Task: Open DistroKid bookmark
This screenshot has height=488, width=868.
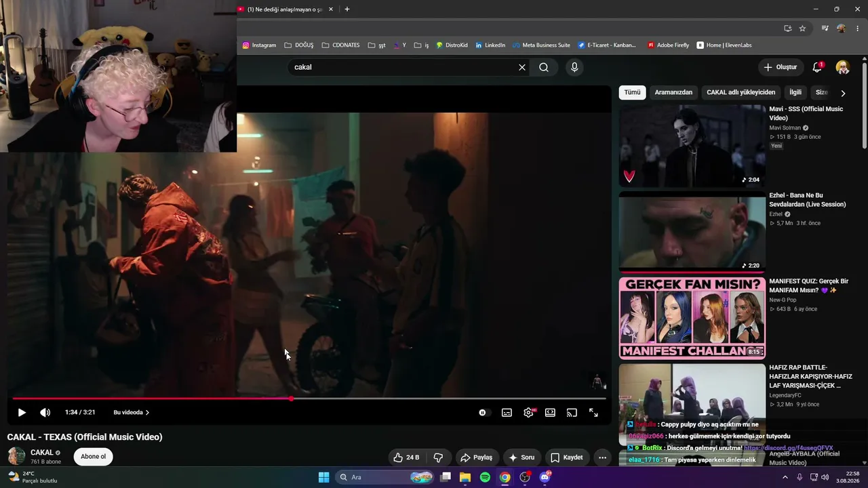Action: pos(452,45)
